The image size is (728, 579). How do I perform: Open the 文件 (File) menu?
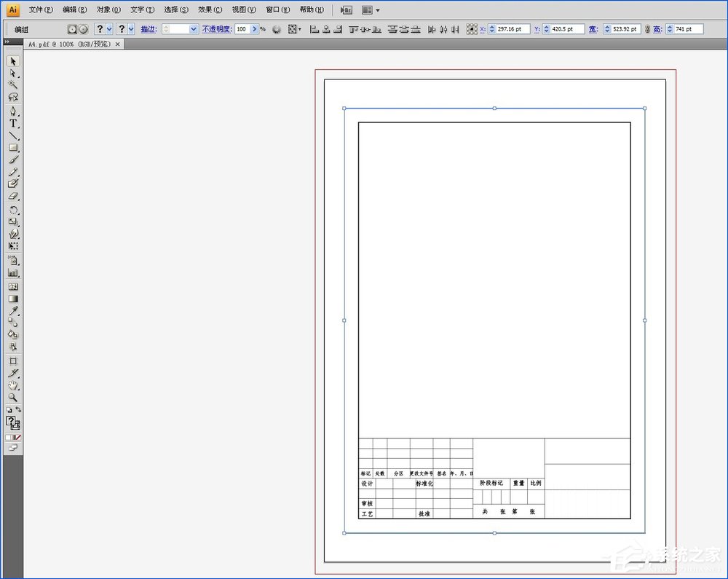point(41,10)
